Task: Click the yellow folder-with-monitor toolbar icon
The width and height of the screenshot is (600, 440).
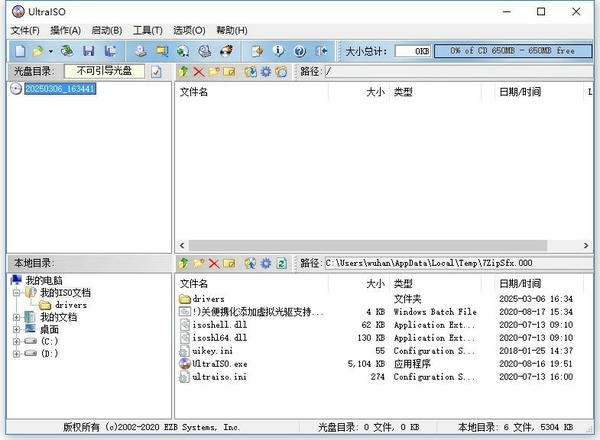Action: pos(162,51)
